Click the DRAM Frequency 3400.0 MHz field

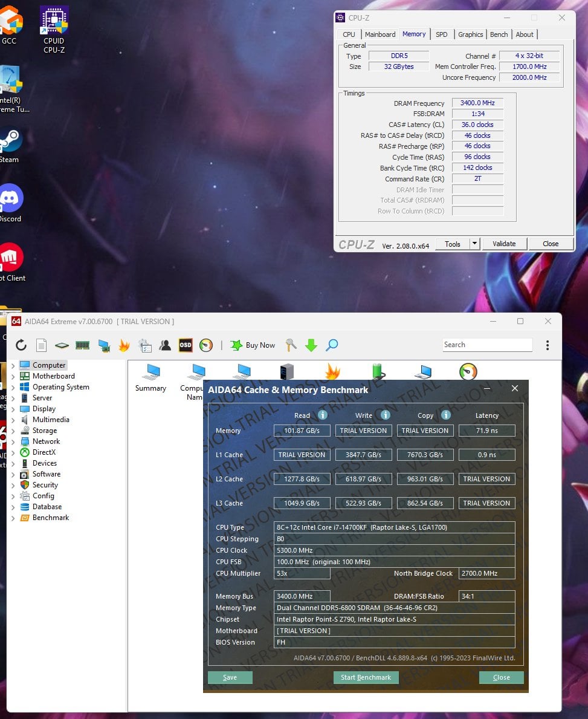477,103
